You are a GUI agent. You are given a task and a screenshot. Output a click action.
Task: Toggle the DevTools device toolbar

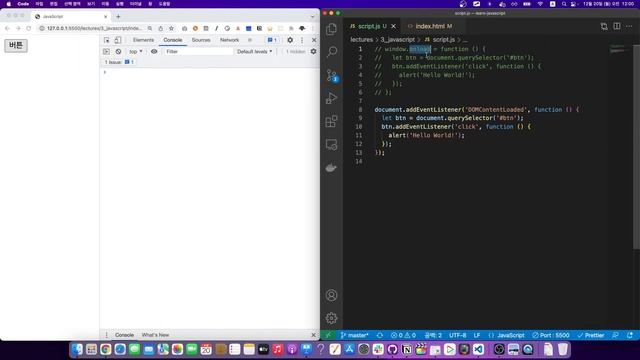click(x=118, y=40)
